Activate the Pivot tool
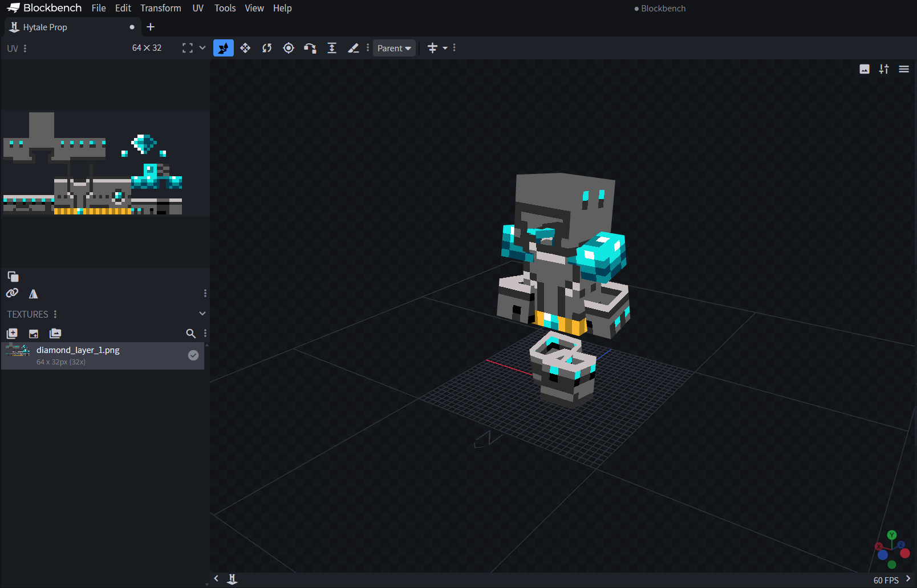This screenshot has height=588, width=917. (289, 48)
